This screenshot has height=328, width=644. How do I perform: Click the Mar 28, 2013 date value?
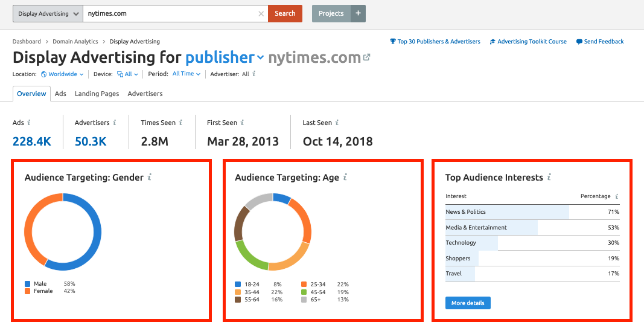click(243, 142)
